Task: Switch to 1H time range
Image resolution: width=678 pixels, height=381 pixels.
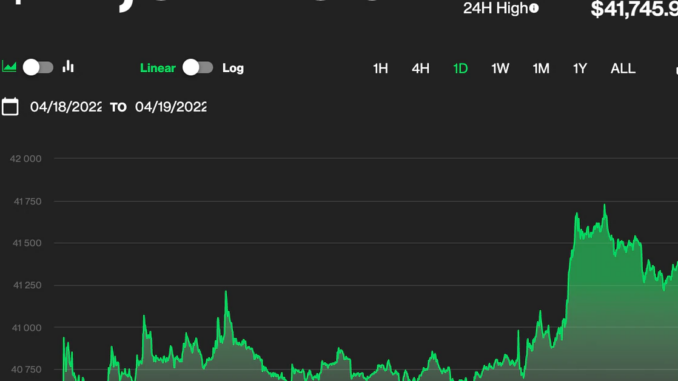Action: 381,68
